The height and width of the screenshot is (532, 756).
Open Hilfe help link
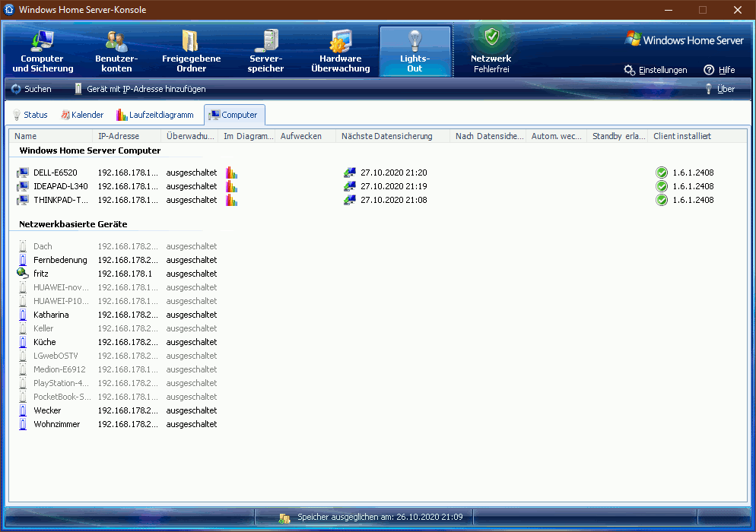coord(719,70)
